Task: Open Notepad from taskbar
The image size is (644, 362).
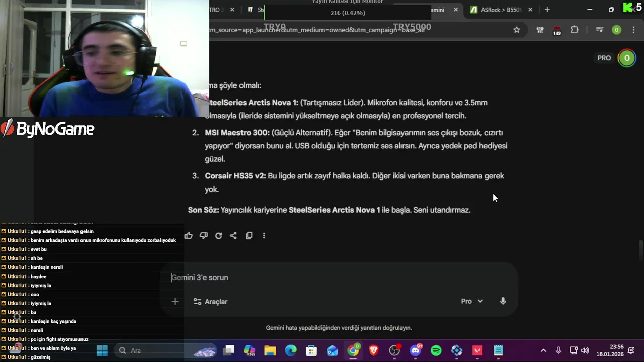Action: pyautogui.click(x=498, y=350)
